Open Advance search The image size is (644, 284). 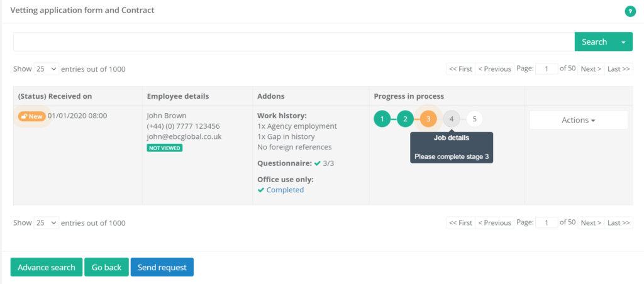coord(47,267)
